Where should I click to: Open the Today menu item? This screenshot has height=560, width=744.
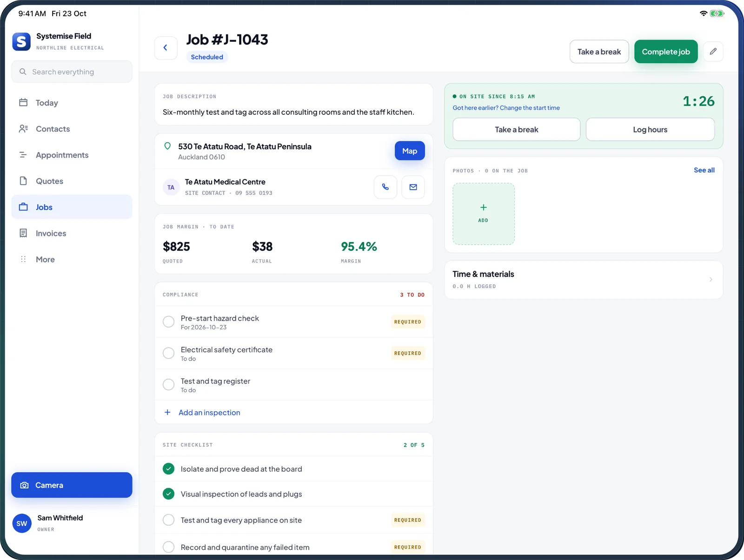tap(72, 103)
